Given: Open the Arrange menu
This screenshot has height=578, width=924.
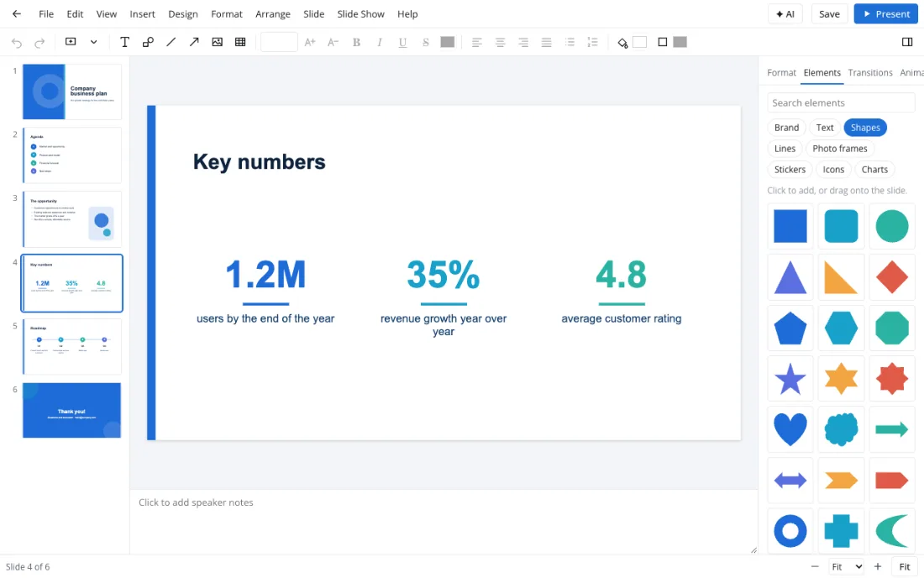Looking at the screenshot, I should [x=273, y=13].
